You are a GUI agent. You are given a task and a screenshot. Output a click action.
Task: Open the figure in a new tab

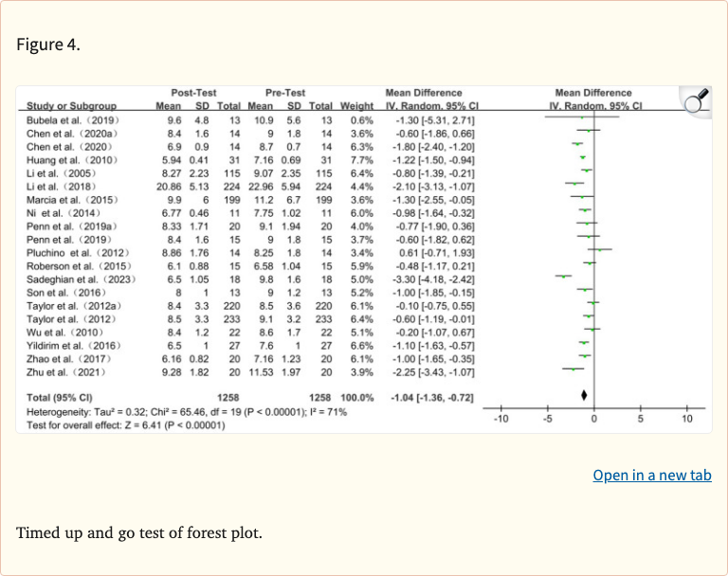pyautogui.click(x=651, y=476)
